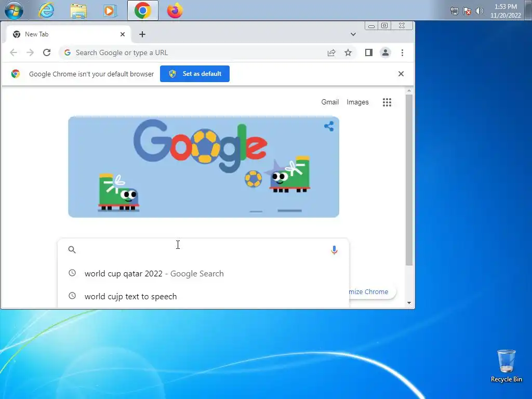Select the Chrome taskbar icon

(143, 10)
